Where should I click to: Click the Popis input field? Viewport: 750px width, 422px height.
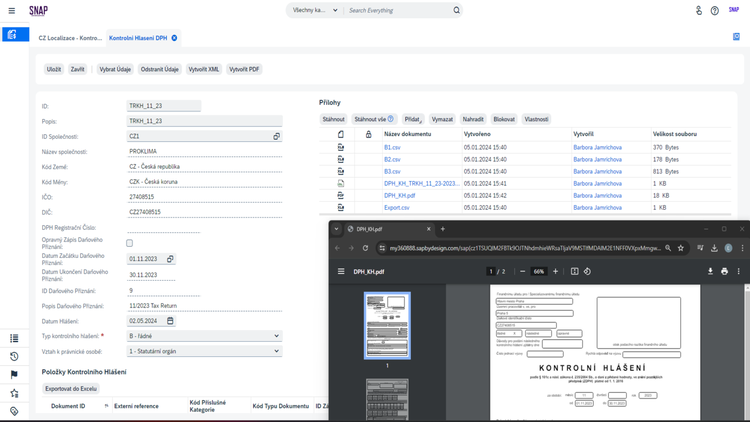point(204,121)
